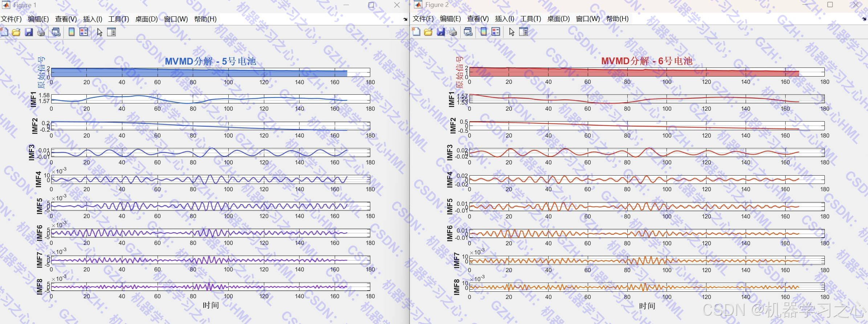
Task: Open 查看(V) menu in Figure 2
Action: (478, 19)
